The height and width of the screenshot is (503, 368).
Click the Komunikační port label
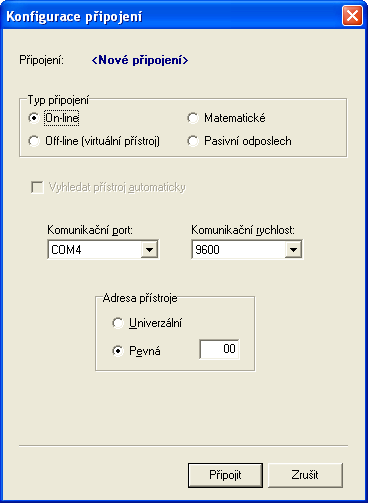click(90, 230)
